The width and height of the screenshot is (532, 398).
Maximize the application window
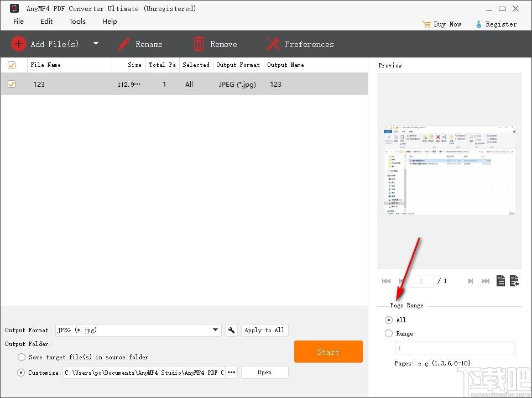(x=502, y=9)
